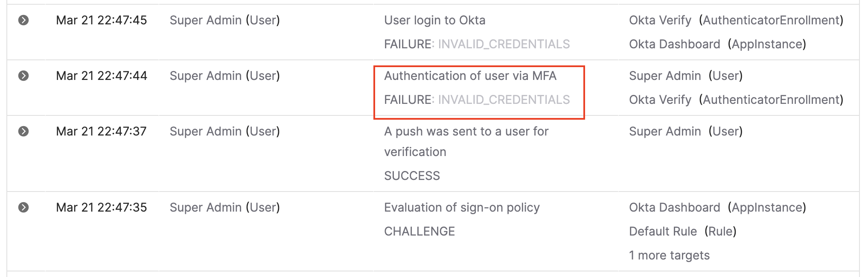Open Super Admin actor in 22:47:35 row
Image resolution: width=868 pixels, height=277 pixels.
coord(224,207)
